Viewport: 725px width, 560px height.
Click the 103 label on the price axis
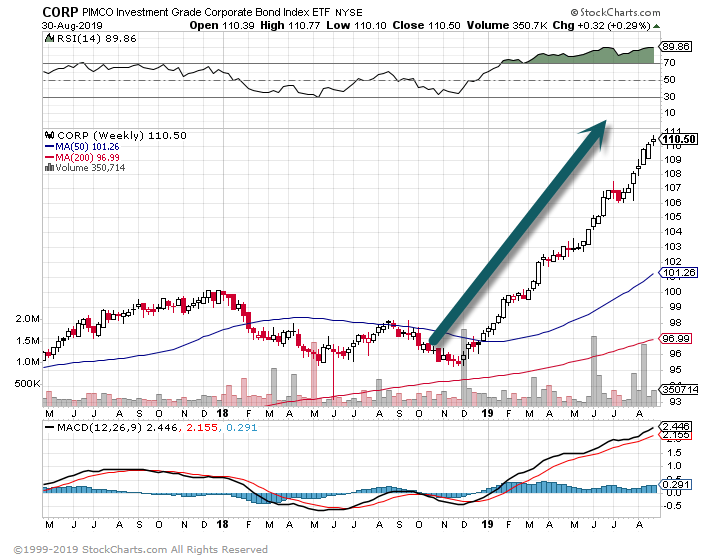[x=673, y=246]
